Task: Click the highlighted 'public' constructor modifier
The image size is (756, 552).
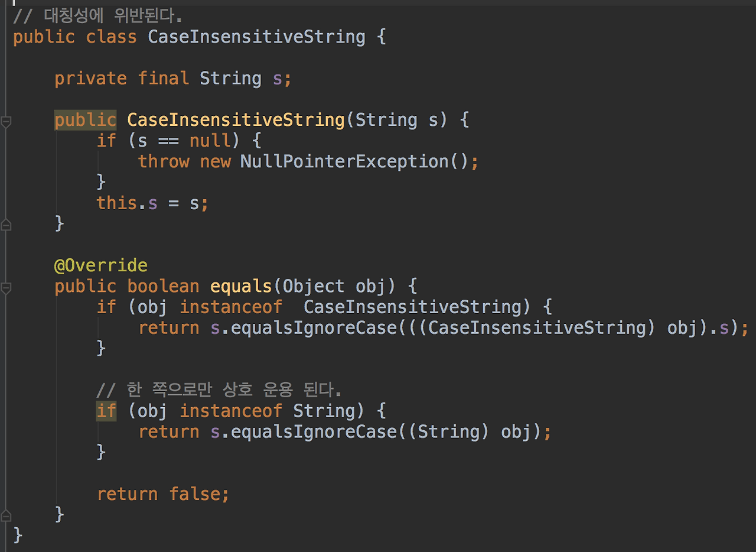Action: [x=85, y=120]
